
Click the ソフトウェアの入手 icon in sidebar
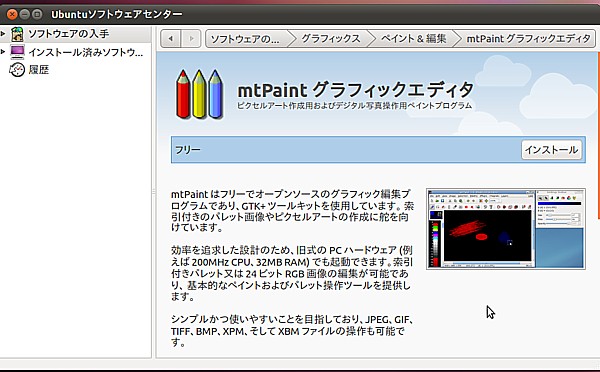pos(17,34)
